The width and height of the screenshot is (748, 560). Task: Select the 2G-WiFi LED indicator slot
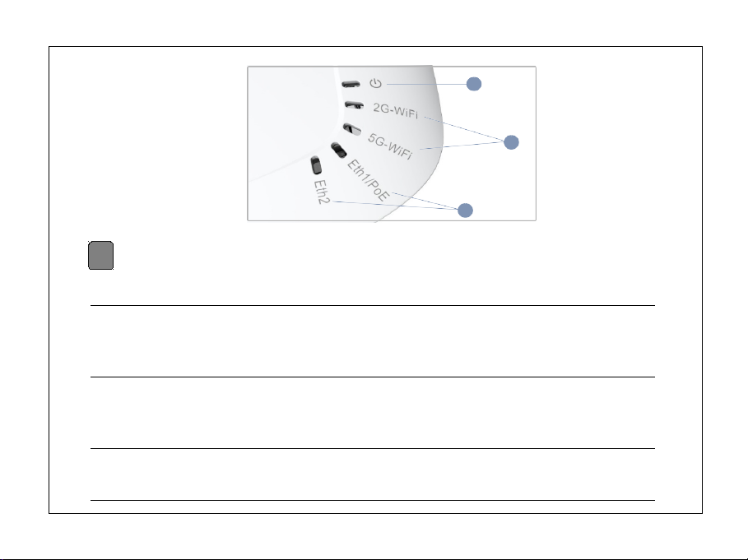click(x=354, y=105)
